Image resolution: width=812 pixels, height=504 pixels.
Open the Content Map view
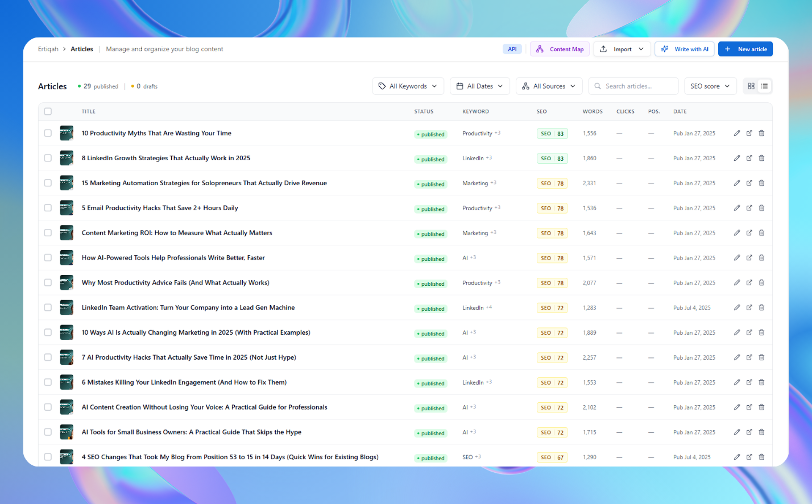pos(560,49)
